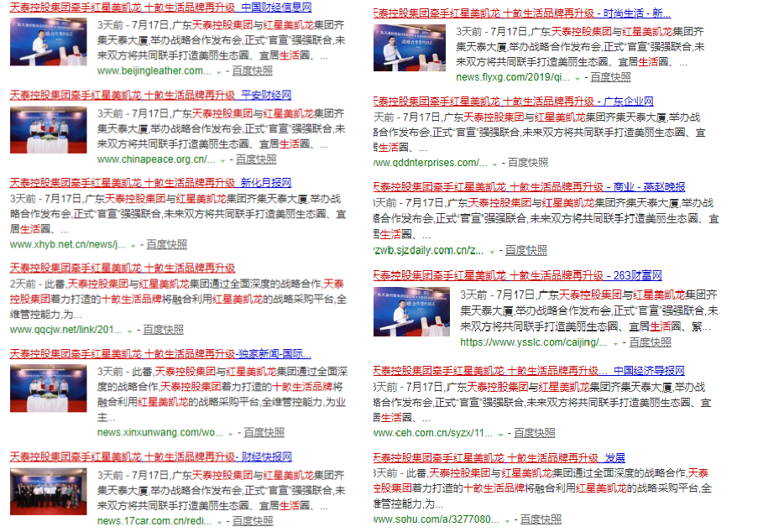Viewport: 758px width, 532px height.
Task: Open 百度快照 for www.sohu.com result
Action: [x=541, y=519]
